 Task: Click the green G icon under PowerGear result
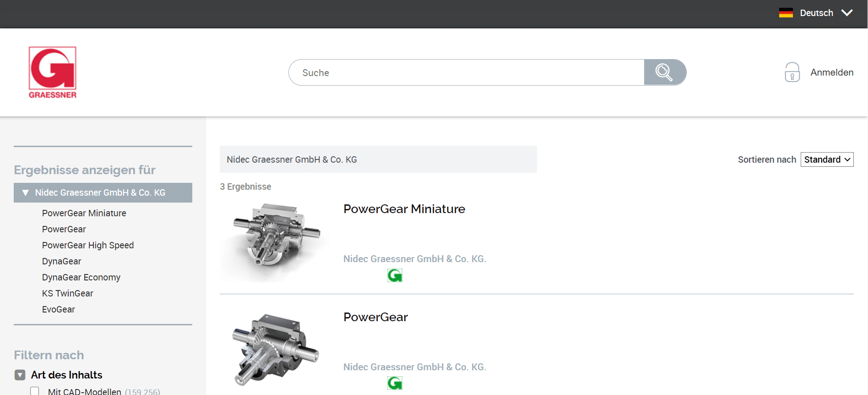tap(395, 383)
